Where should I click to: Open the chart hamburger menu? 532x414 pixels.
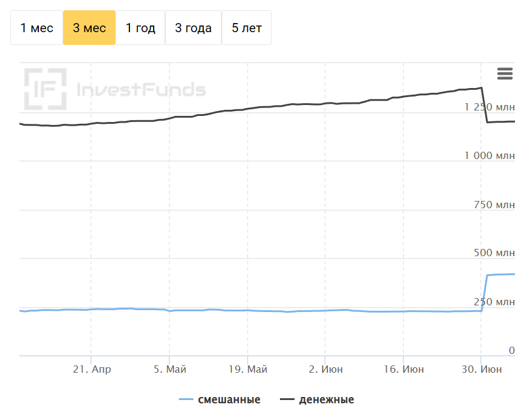[505, 74]
